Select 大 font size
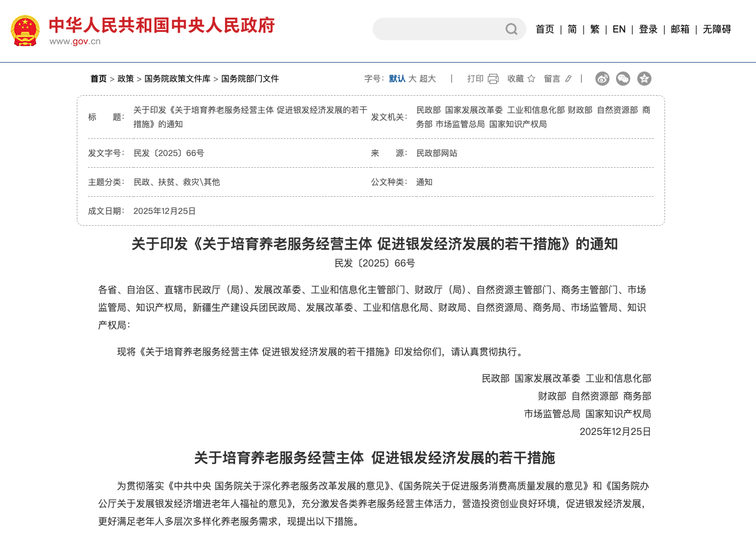 (412, 79)
